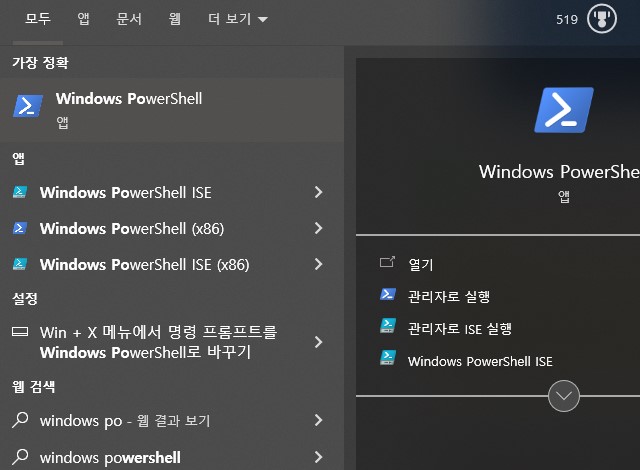
Task: Switch to the 문서 filter tab
Action: tap(129, 19)
